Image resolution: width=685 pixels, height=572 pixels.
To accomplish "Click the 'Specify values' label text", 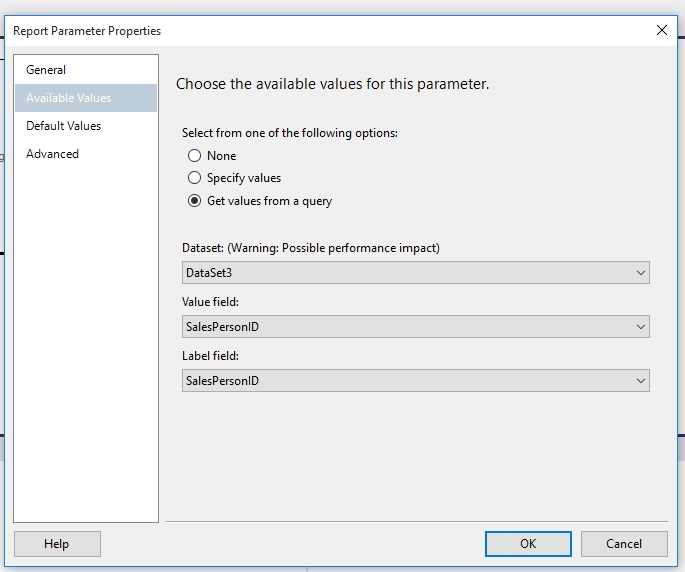I will click(244, 178).
